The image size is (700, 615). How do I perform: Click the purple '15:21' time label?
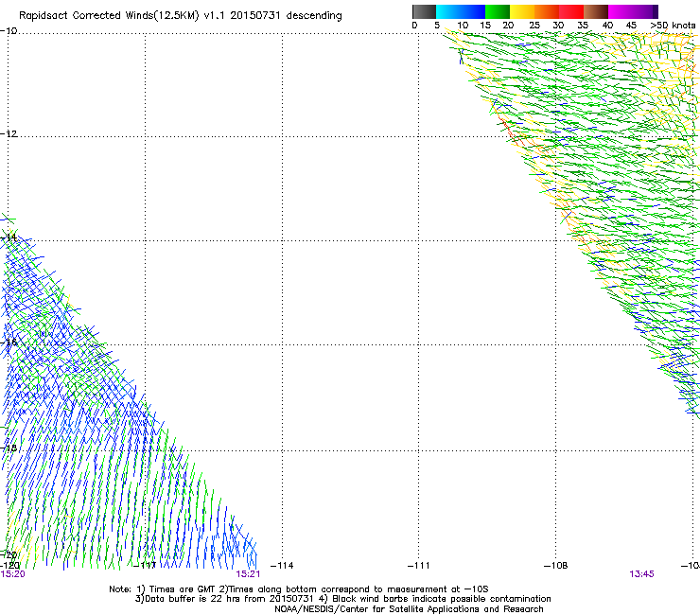[248, 574]
